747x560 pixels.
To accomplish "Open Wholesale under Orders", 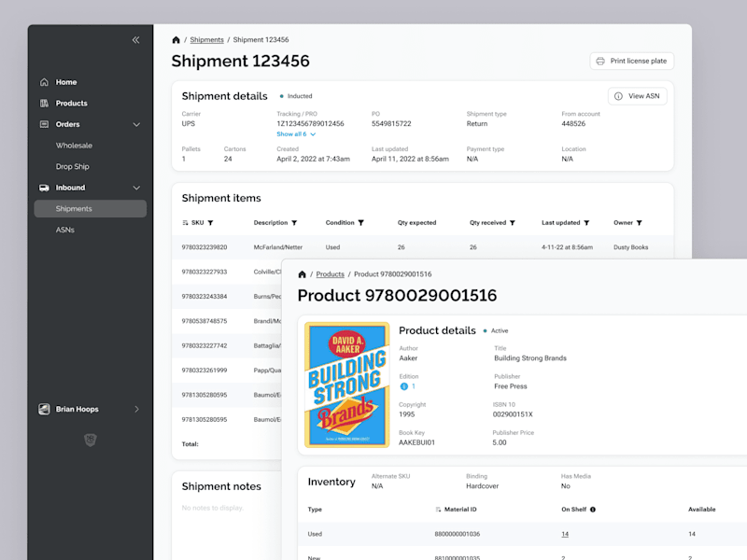I will pyautogui.click(x=74, y=146).
